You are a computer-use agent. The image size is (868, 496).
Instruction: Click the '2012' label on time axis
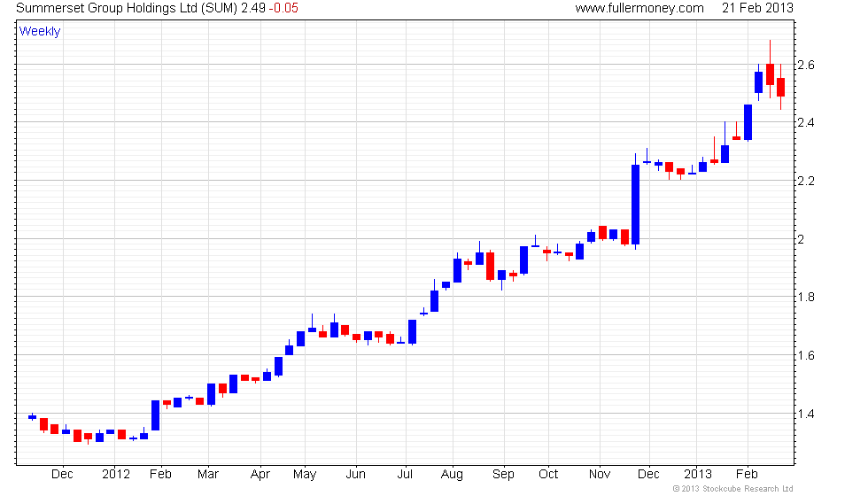[116, 475]
